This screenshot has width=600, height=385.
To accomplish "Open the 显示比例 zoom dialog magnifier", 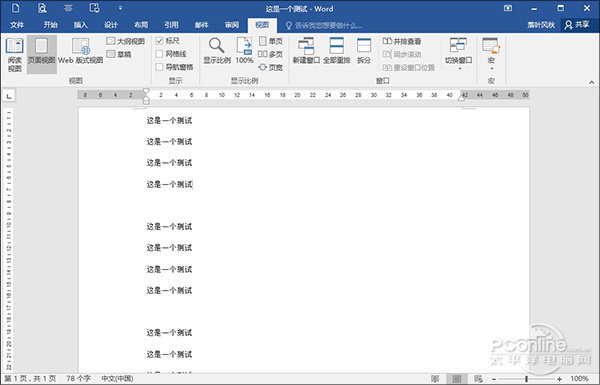I will pyautogui.click(x=217, y=51).
